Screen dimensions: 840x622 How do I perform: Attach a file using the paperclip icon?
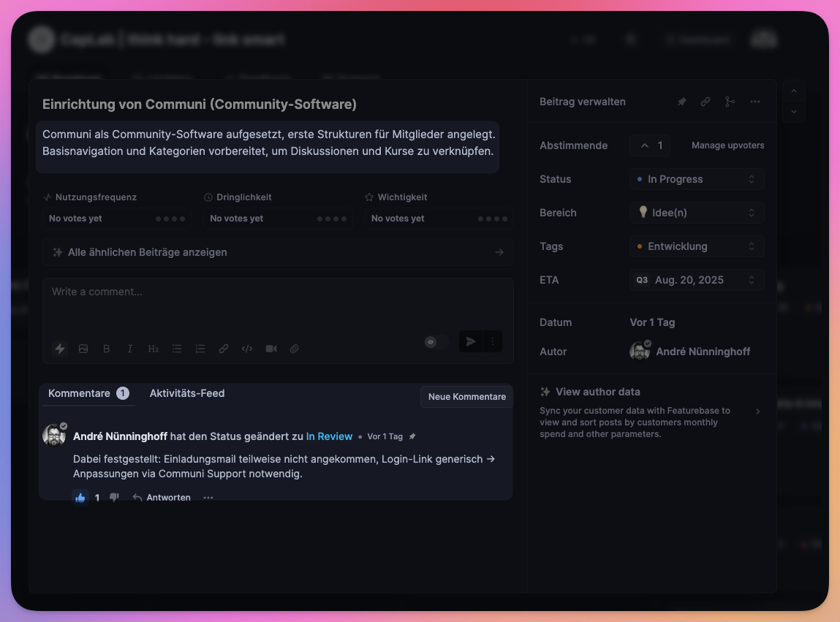295,349
